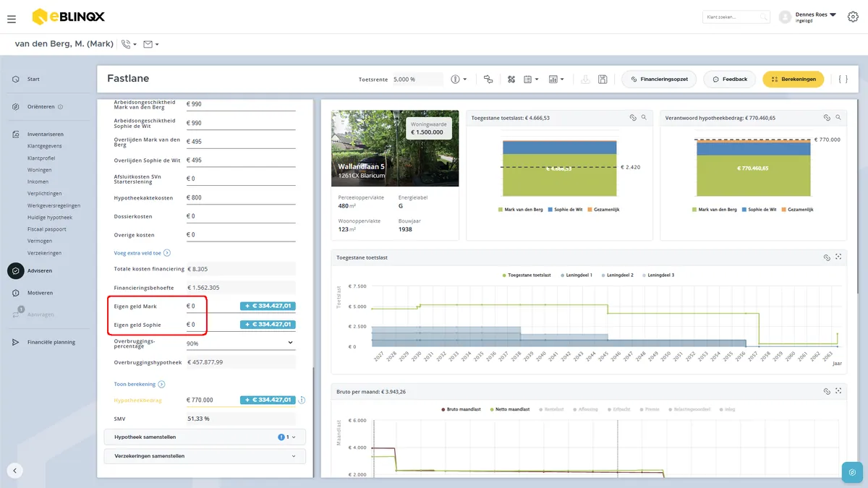The height and width of the screenshot is (488, 868).
Task: Open Financiële planning in the sidebar
Action: tap(51, 342)
